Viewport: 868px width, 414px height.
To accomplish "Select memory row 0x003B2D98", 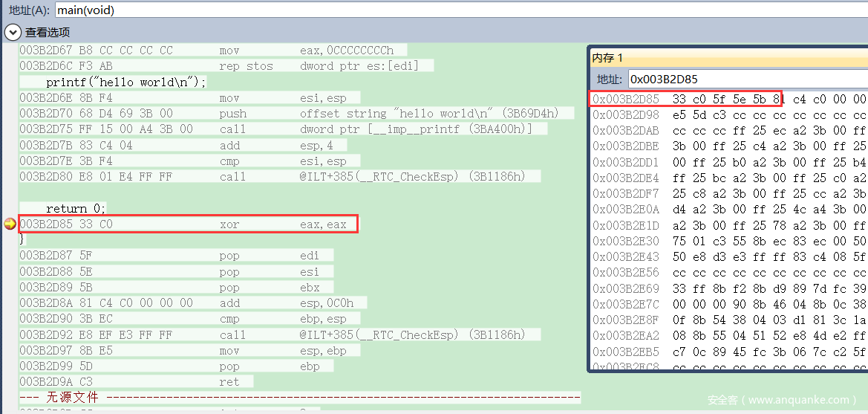I will tap(728, 114).
